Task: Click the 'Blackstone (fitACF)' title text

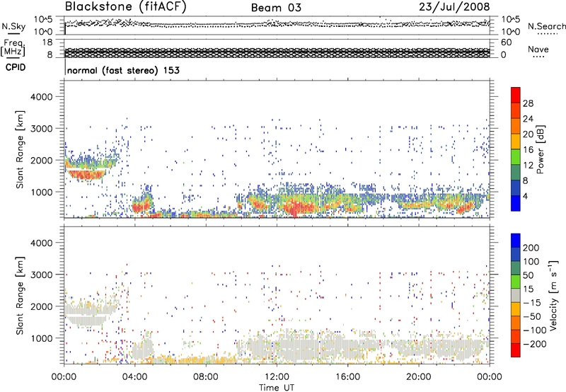Action: click(x=126, y=7)
